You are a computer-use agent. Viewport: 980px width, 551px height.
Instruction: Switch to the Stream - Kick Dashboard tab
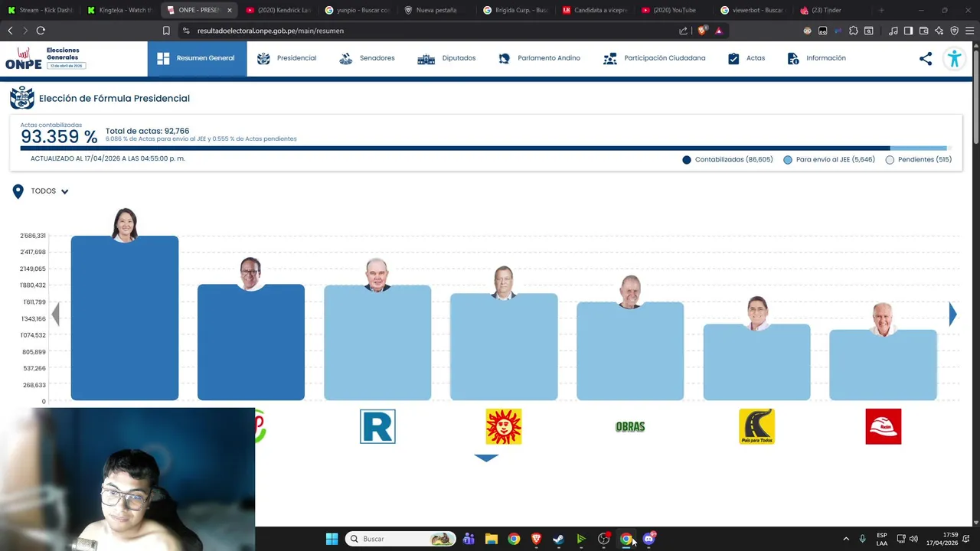click(42, 10)
